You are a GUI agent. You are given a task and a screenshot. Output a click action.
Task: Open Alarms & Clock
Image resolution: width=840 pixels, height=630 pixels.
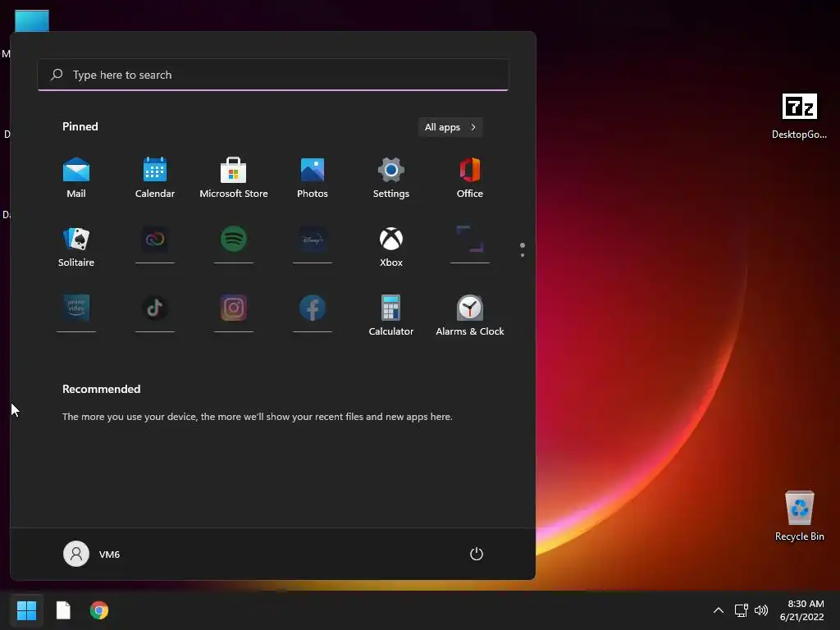coord(470,316)
